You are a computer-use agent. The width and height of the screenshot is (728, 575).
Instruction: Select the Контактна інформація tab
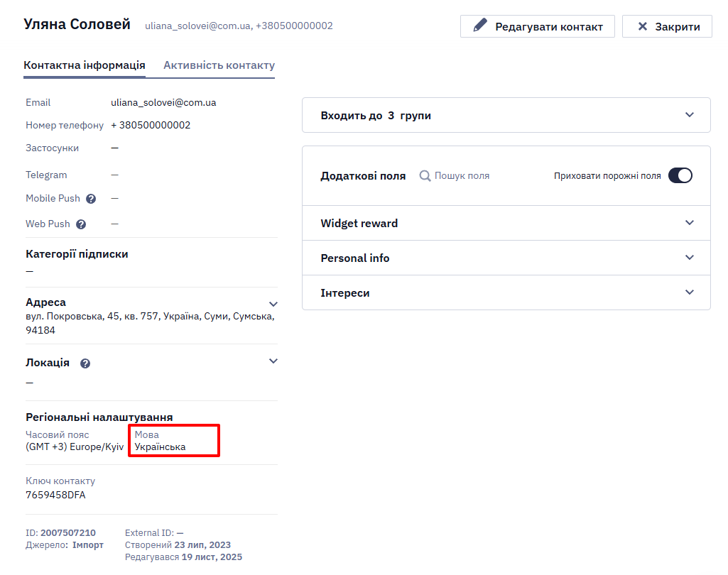coord(85,65)
